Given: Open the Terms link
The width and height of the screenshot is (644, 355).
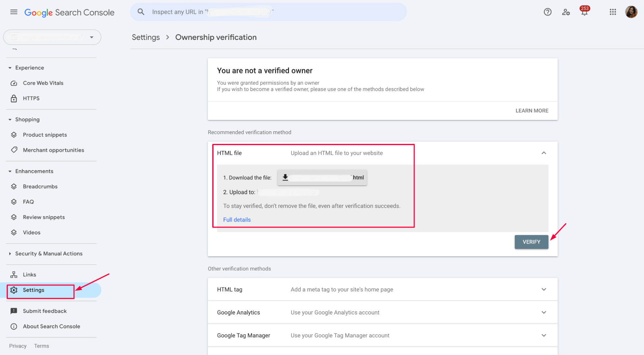Looking at the screenshot, I should (42, 346).
